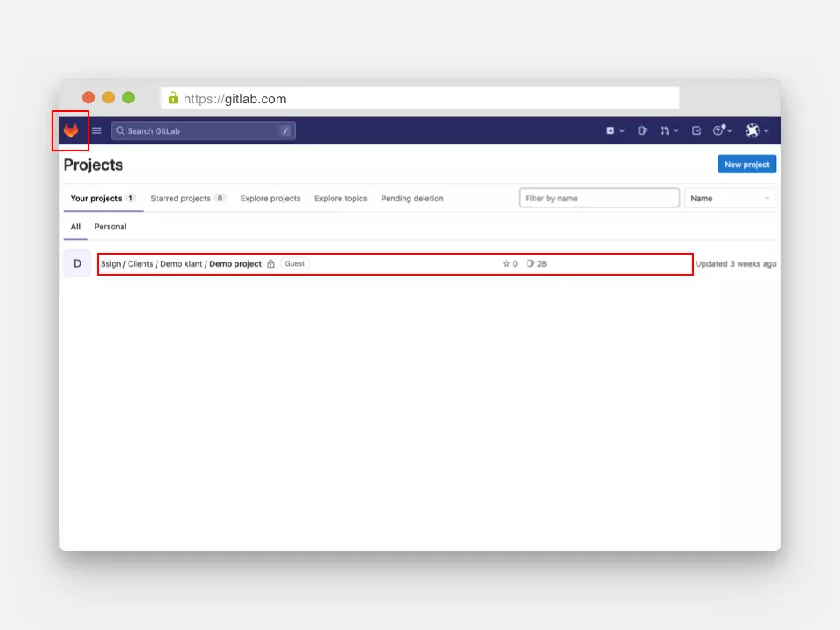Select the Personal sub-tab
The width and height of the screenshot is (840, 630).
pyautogui.click(x=110, y=227)
